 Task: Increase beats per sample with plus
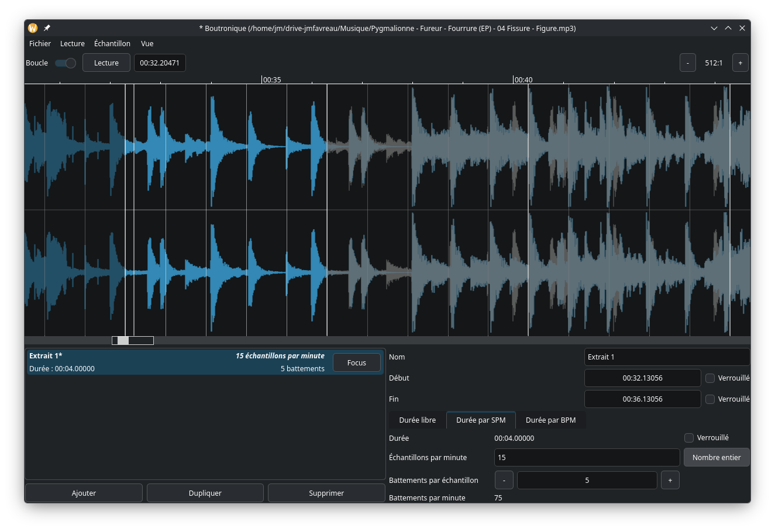click(670, 481)
